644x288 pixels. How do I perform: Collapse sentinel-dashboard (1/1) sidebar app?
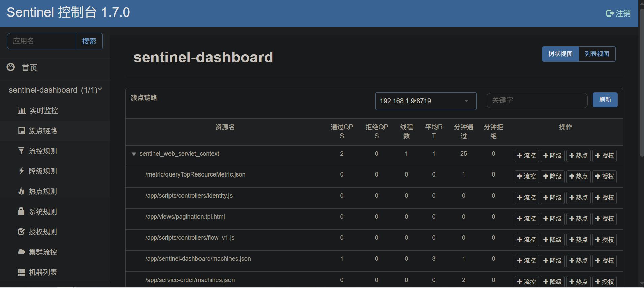point(55,90)
